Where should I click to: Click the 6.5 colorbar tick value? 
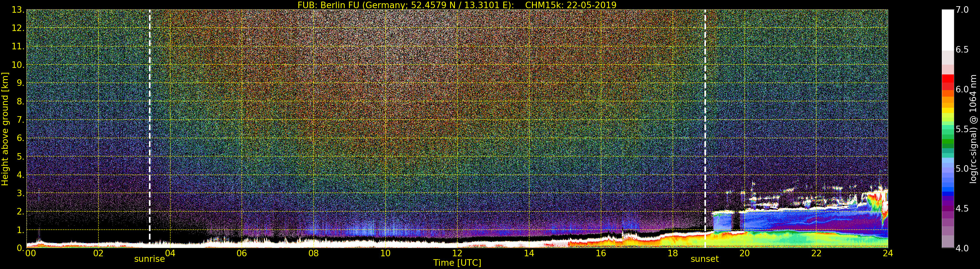coord(962,50)
